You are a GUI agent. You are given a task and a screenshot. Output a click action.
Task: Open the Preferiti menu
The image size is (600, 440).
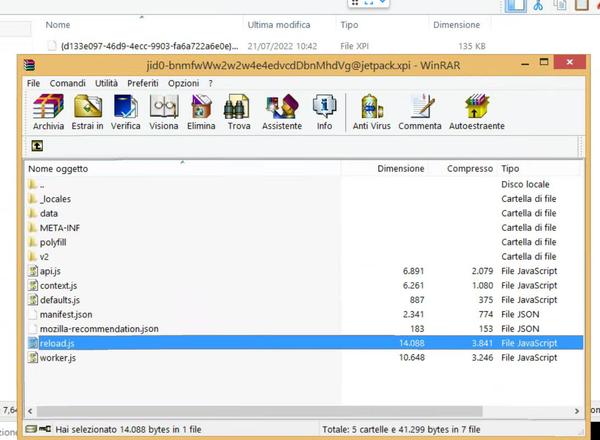[143, 83]
